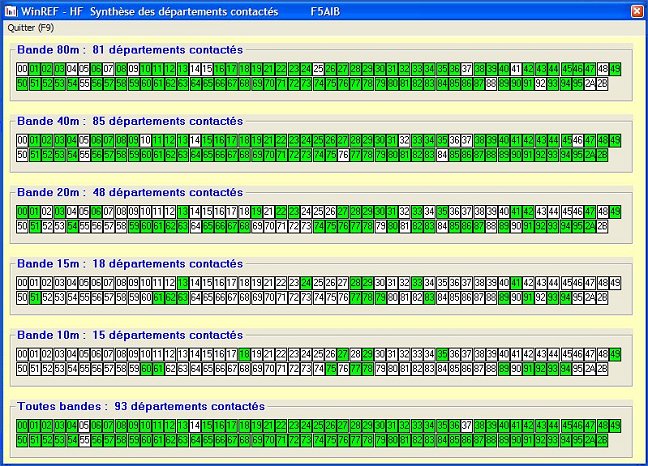Click department 64 in Bande 20m
The width and height of the screenshot is (648, 466).
195,227
